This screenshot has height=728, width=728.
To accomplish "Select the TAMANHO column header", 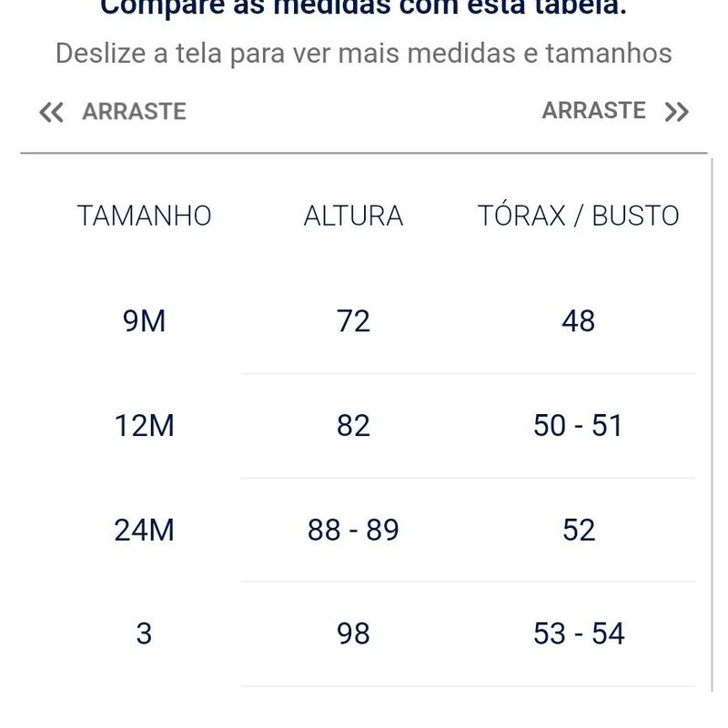I will tap(144, 216).
